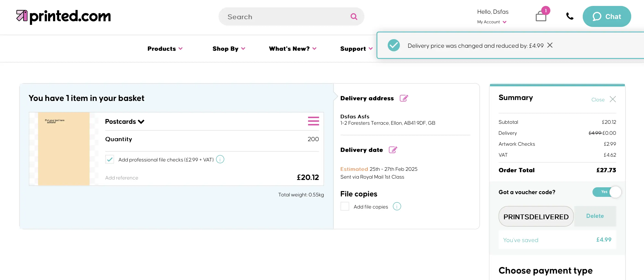The image size is (644, 280).
Task: Open the What's New? menu
Action: pyautogui.click(x=293, y=49)
